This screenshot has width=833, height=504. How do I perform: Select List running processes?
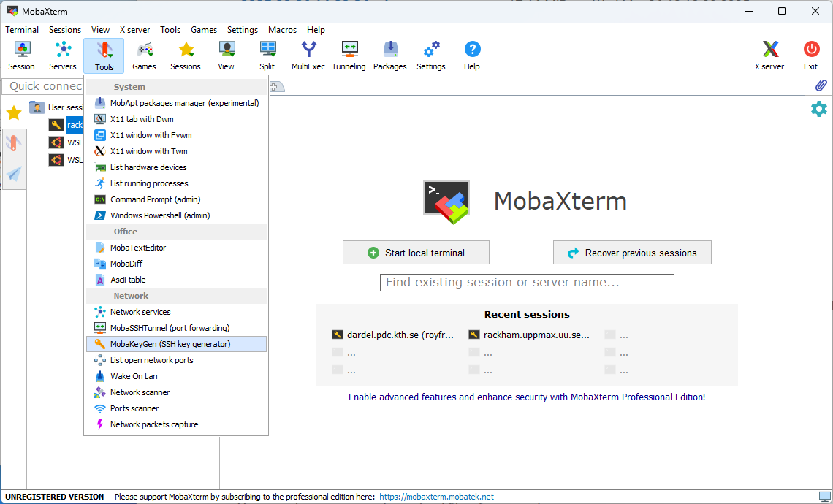[x=149, y=183]
